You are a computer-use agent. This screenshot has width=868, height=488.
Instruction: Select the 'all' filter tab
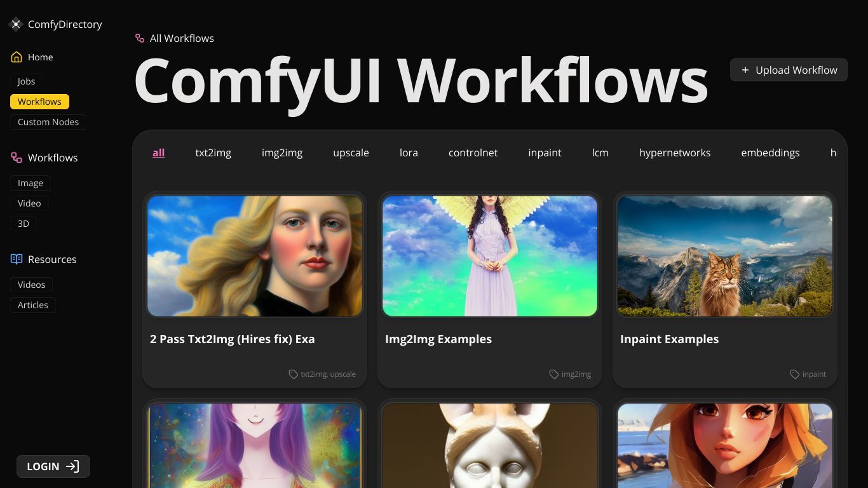click(159, 152)
